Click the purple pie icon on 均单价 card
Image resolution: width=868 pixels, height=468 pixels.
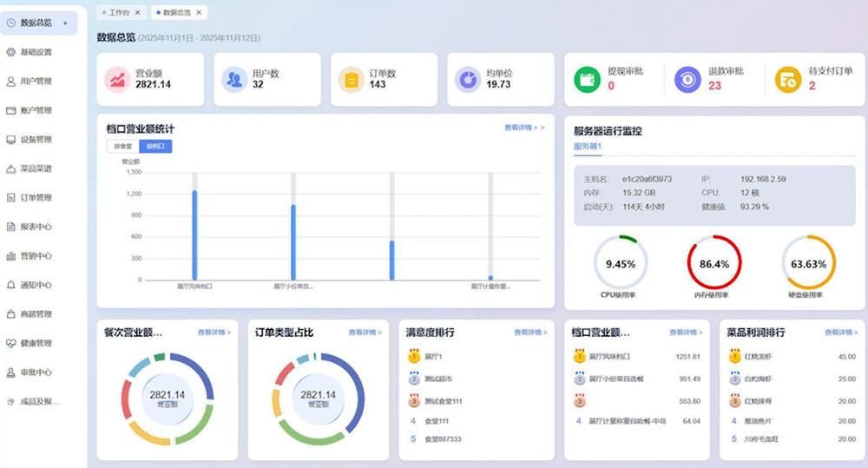coord(468,79)
